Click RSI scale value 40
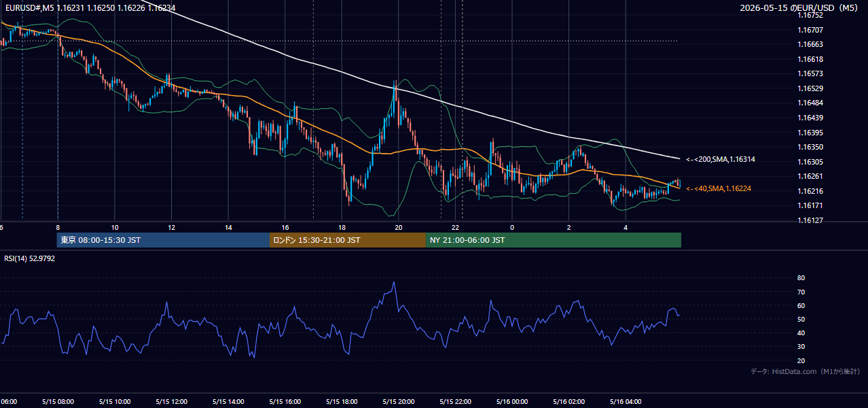This screenshot has width=868, height=408. pyautogui.click(x=801, y=333)
